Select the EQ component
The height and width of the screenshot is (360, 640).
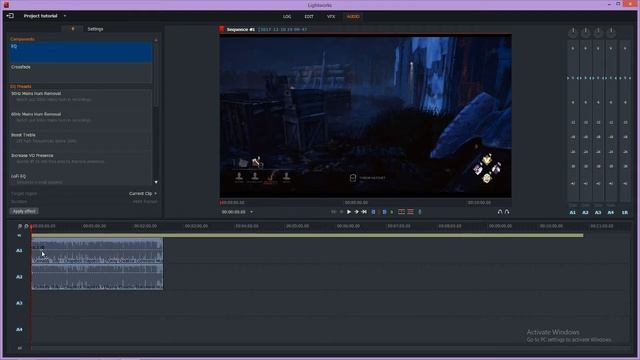point(81,53)
